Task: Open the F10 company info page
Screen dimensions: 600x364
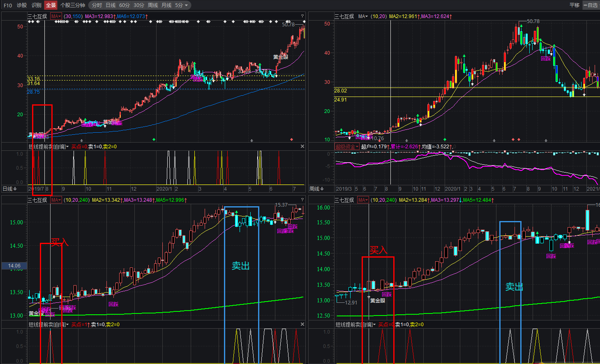Action: [x=8, y=5]
